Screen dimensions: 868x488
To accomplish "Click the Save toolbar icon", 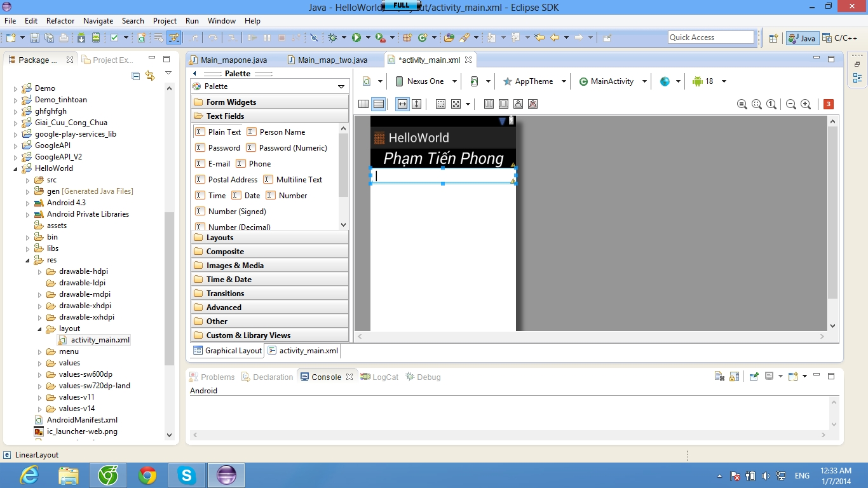I will 34,37.
